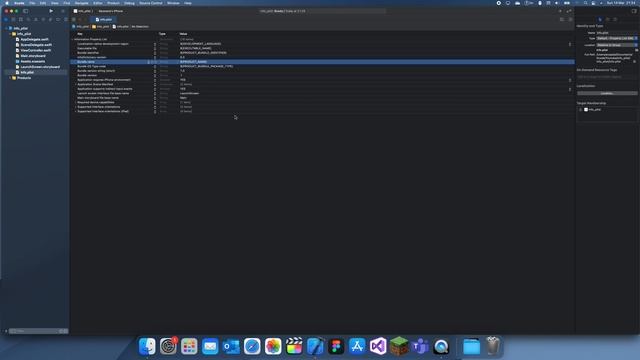
Task: Open value stepper for Localization native development region
Action: point(570,44)
